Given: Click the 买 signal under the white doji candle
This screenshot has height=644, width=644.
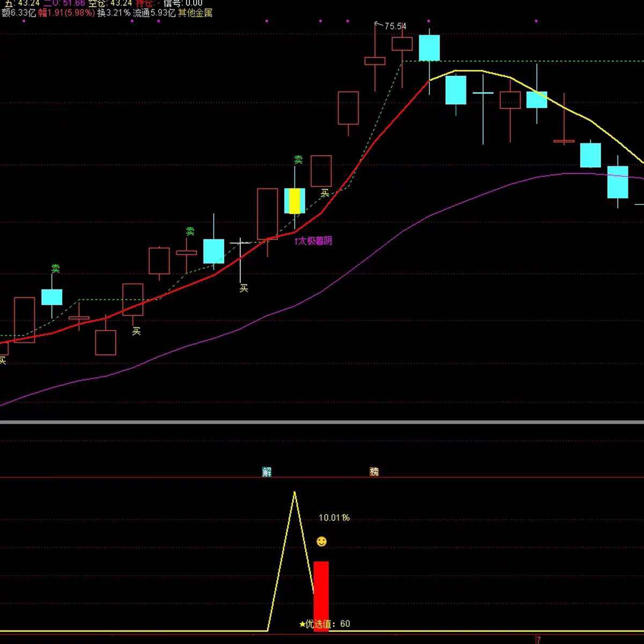Looking at the screenshot, I should pyautogui.click(x=244, y=288).
